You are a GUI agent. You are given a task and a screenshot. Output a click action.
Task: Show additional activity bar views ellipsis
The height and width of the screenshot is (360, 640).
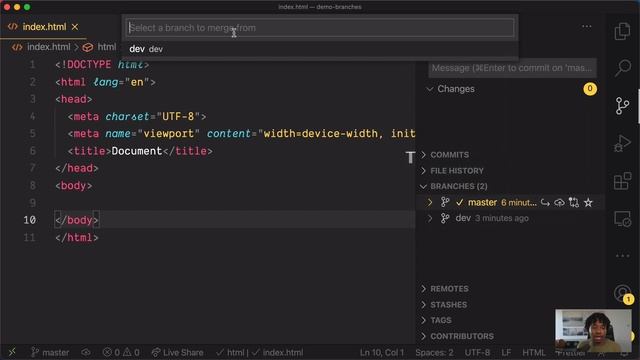tap(622, 256)
